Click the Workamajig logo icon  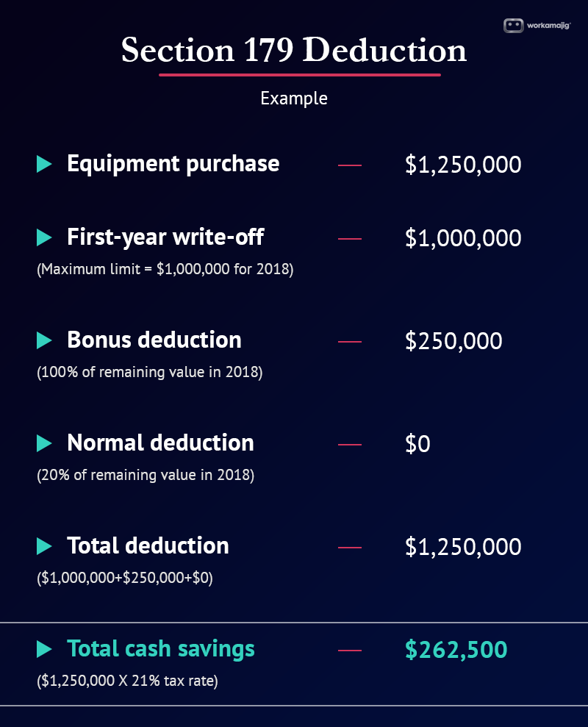pyautogui.click(x=513, y=26)
